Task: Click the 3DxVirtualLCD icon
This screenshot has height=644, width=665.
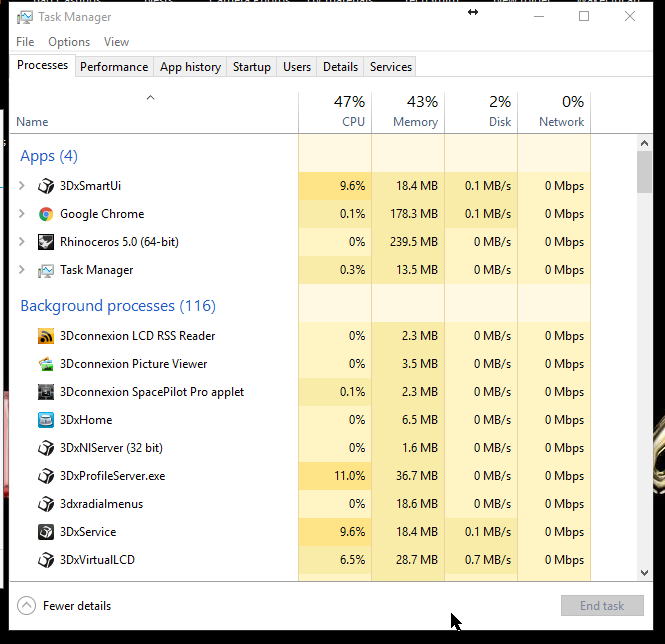Action: (46, 560)
